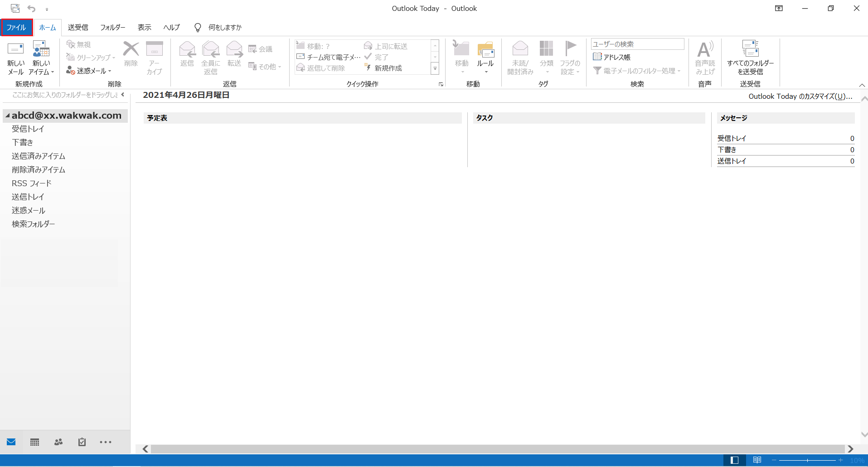The height and width of the screenshot is (467, 868).
Task: Click the 転送 (forward) icon
Action: click(234, 48)
